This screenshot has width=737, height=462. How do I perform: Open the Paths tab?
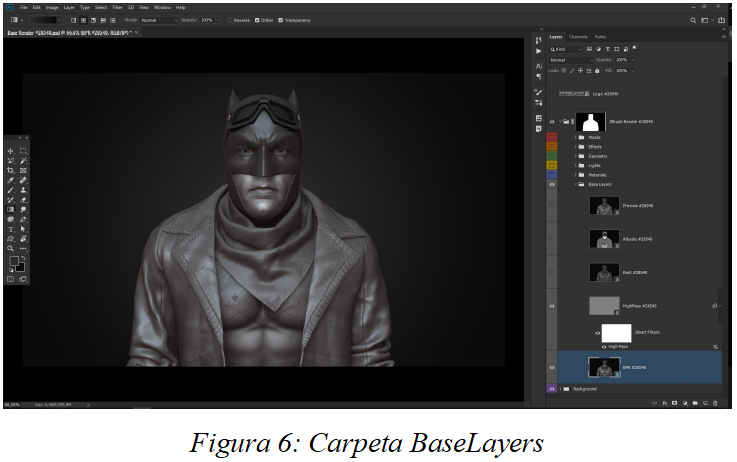[600, 37]
